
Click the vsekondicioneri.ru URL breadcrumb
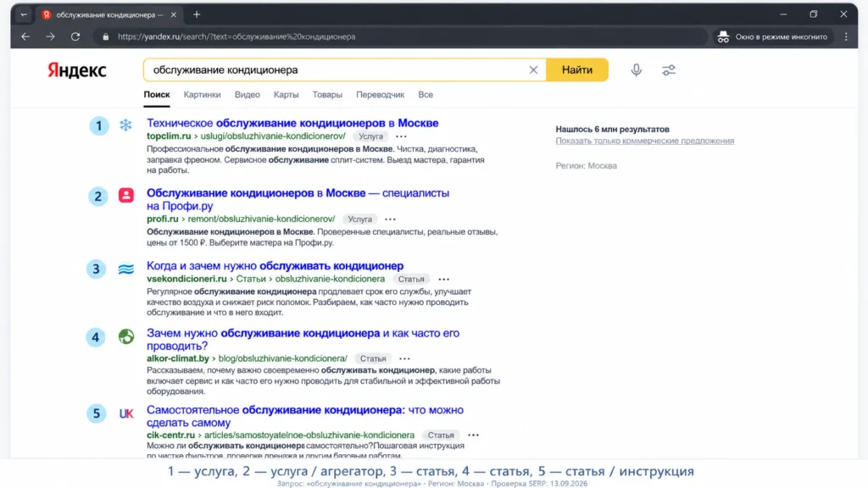pos(265,279)
